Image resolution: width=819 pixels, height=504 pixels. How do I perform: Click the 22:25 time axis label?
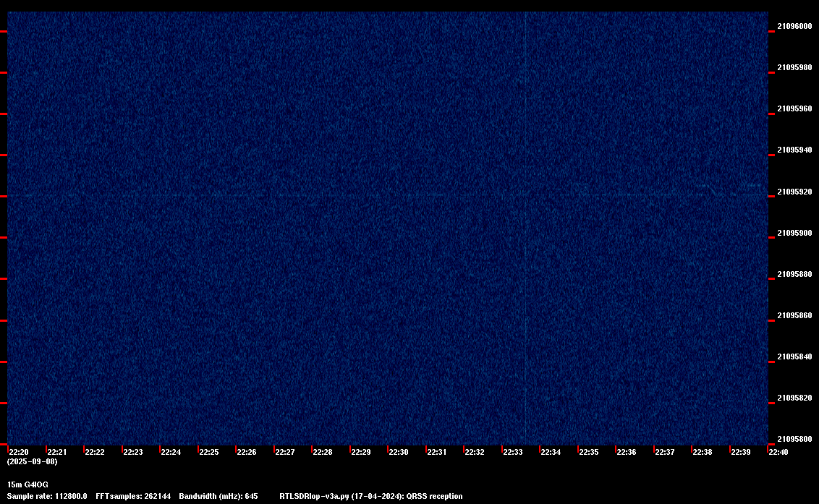point(209,452)
